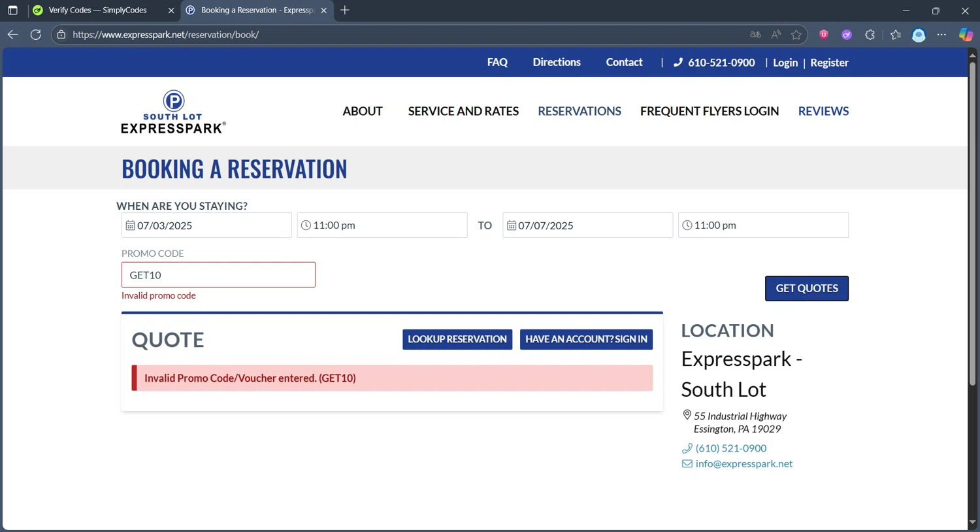The width and height of the screenshot is (980, 532).
Task: Close the Booking a Reservation tab
Action: coord(323,10)
